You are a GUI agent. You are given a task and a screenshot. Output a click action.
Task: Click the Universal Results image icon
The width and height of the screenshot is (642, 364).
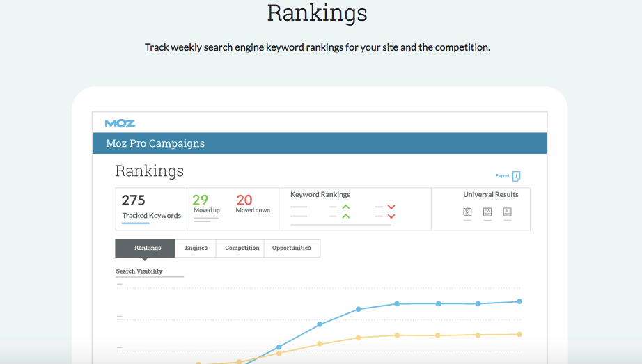tap(487, 212)
